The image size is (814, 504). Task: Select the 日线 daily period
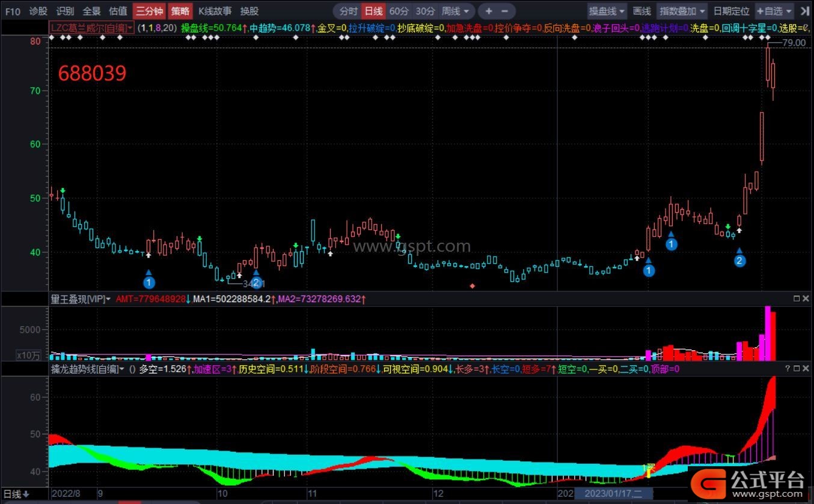(x=373, y=11)
